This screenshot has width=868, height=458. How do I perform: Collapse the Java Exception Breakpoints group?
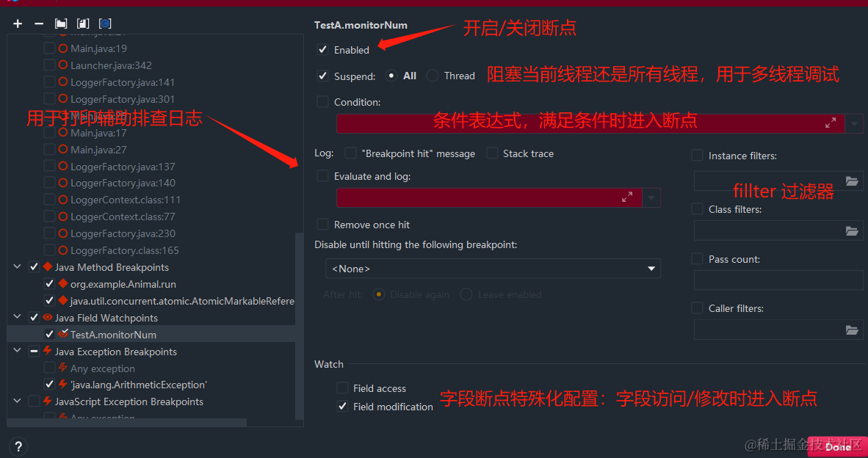click(x=17, y=351)
